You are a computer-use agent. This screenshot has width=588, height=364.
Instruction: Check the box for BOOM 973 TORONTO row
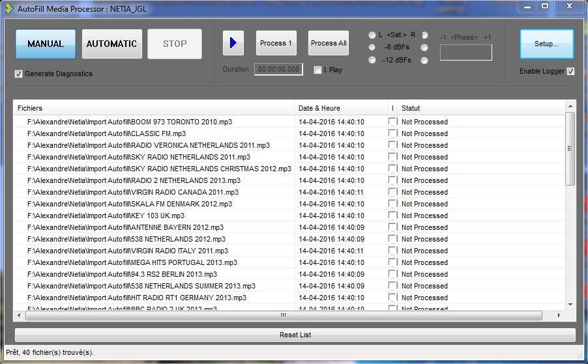(392, 122)
